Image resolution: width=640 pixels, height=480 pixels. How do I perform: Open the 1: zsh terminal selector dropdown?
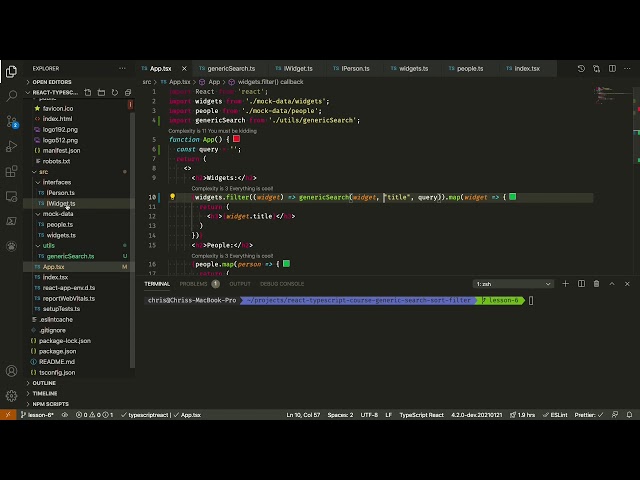513,284
